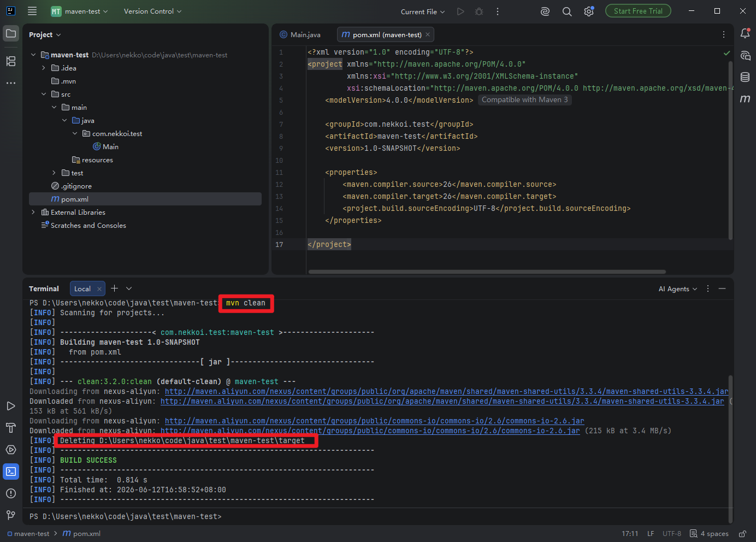
Task: Select the .gitignore file
Action: (x=72, y=186)
